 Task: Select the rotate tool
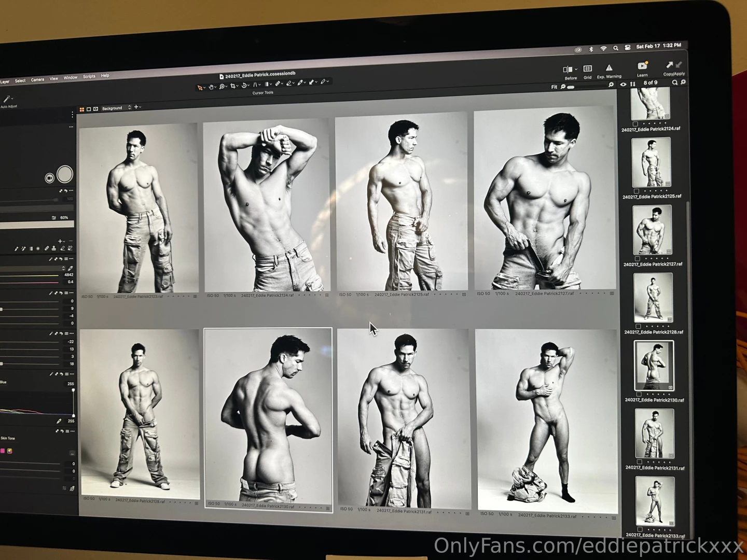click(244, 86)
